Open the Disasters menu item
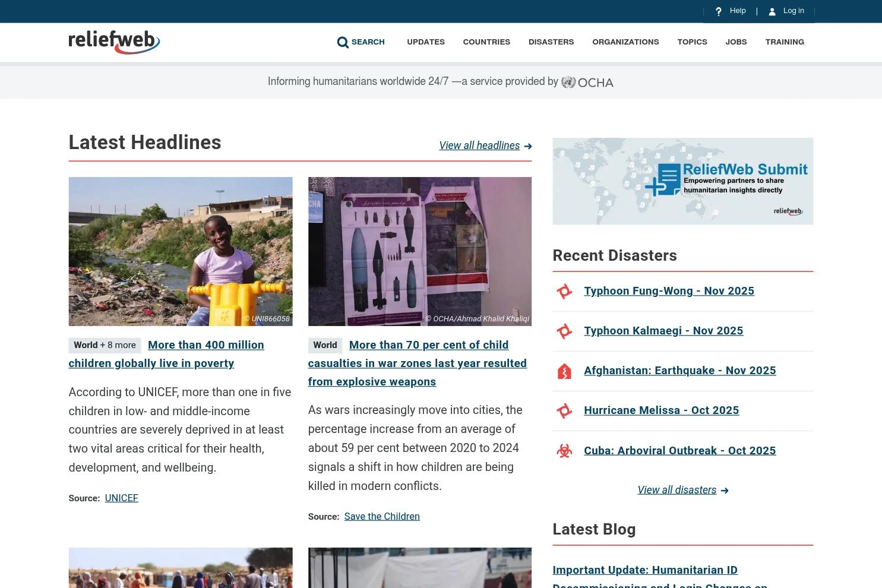Viewport: 882px width, 588px height. (551, 42)
